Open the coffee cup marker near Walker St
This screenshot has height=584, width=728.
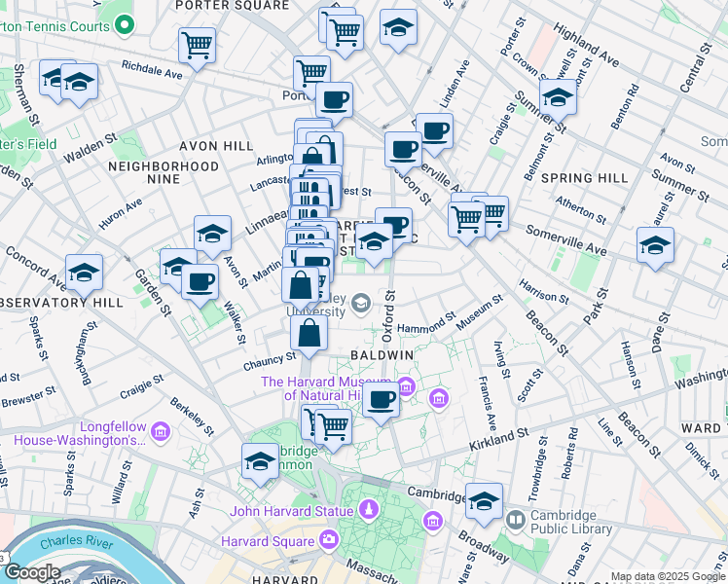pyautogui.click(x=200, y=285)
